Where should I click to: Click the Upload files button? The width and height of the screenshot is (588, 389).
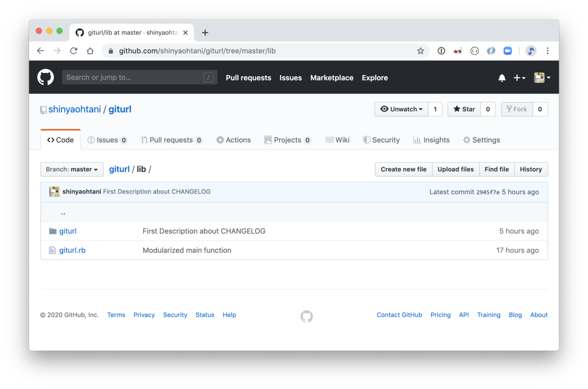(456, 169)
